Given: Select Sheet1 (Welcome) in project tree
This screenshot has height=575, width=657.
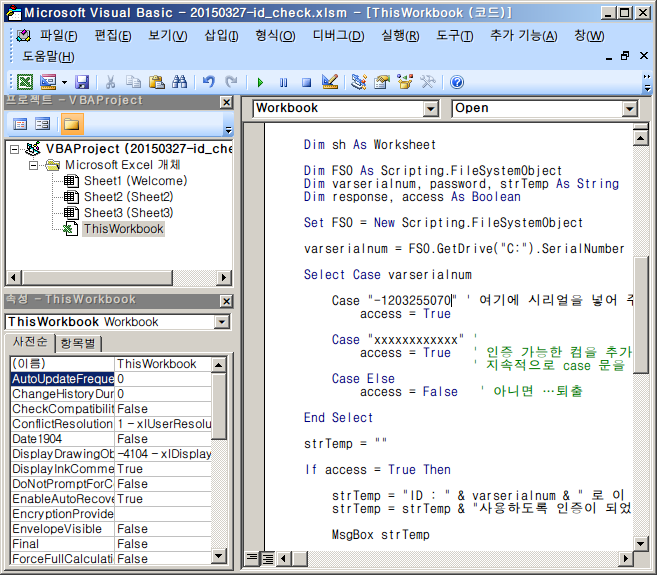Looking at the screenshot, I should [135, 181].
